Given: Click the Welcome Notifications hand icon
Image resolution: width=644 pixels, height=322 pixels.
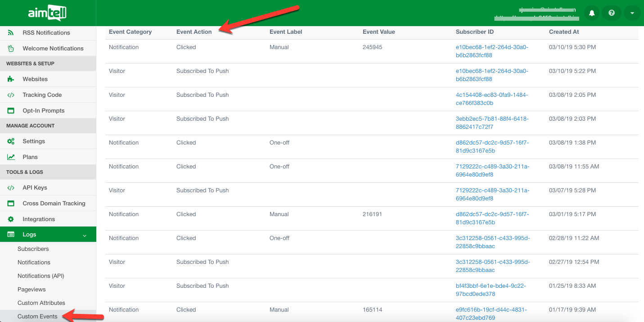Looking at the screenshot, I should click(11, 48).
